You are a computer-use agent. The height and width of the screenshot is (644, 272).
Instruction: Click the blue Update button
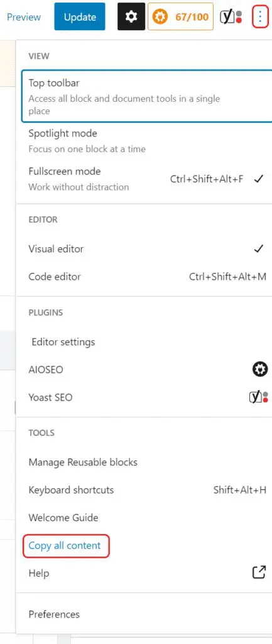point(80,17)
